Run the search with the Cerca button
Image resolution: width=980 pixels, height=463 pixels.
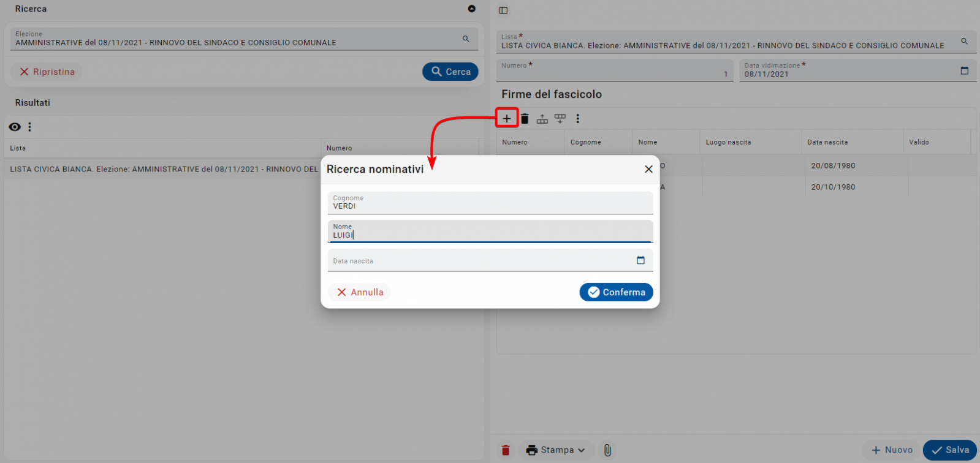point(450,72)
